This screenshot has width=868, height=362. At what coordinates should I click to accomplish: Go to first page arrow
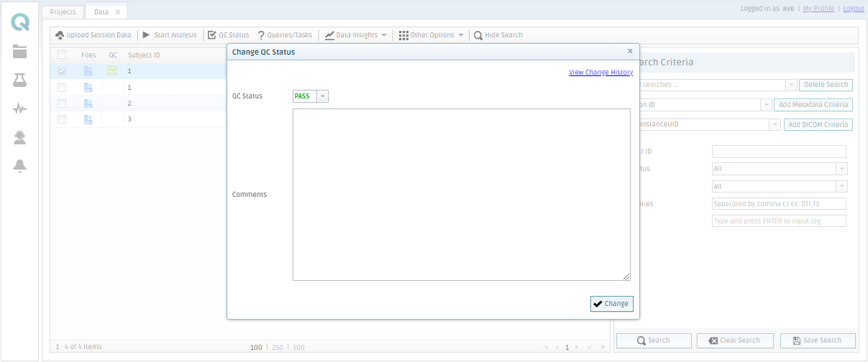point(547,348)
